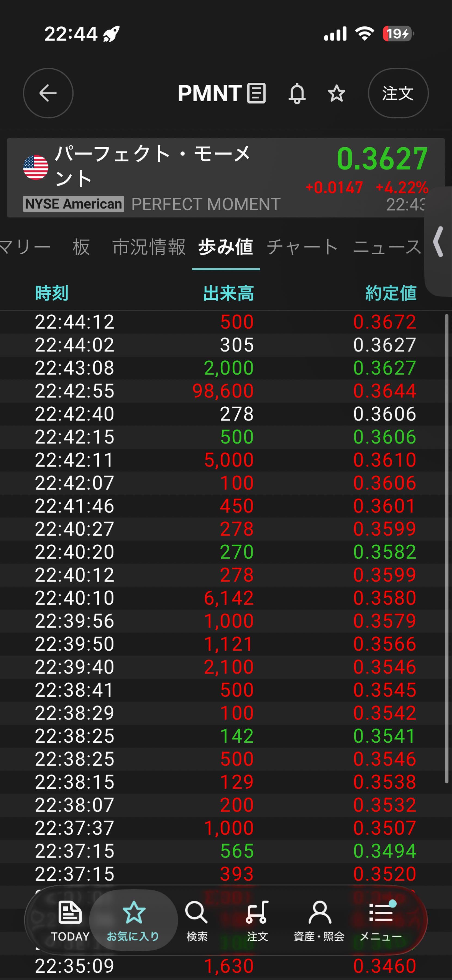Tap the PERFECT MOMENT company name

(206, 204)
